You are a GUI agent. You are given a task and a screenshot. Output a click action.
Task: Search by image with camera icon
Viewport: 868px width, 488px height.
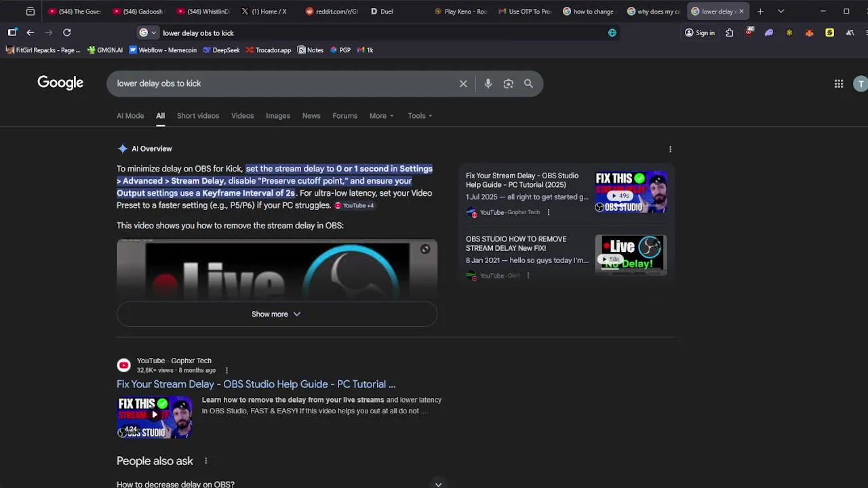point(508,83)
